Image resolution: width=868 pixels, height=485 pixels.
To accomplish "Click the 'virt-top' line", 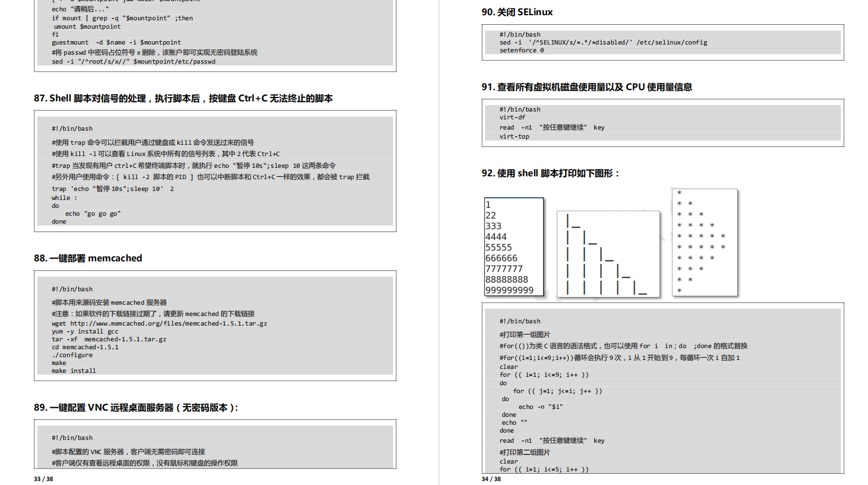I will click(x=514, y=136).
